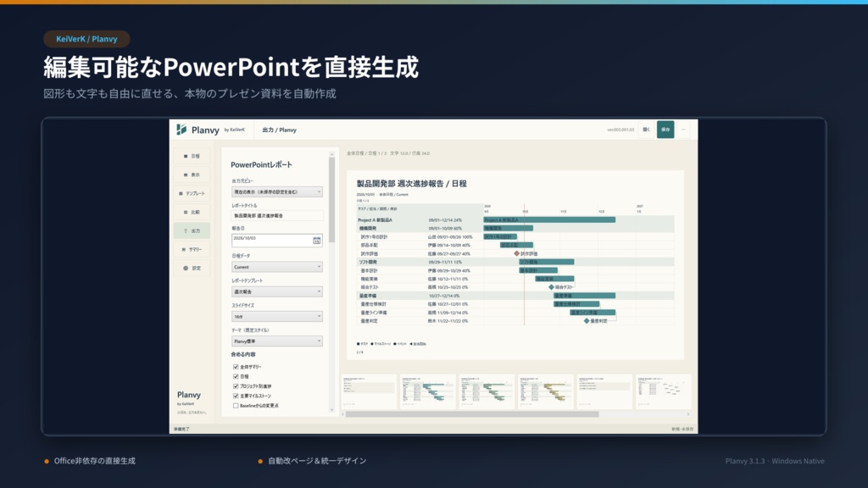The image size is (868, 488).
Task: Click the 新規・未保存 status bar text
Action: tap(682, 429)
